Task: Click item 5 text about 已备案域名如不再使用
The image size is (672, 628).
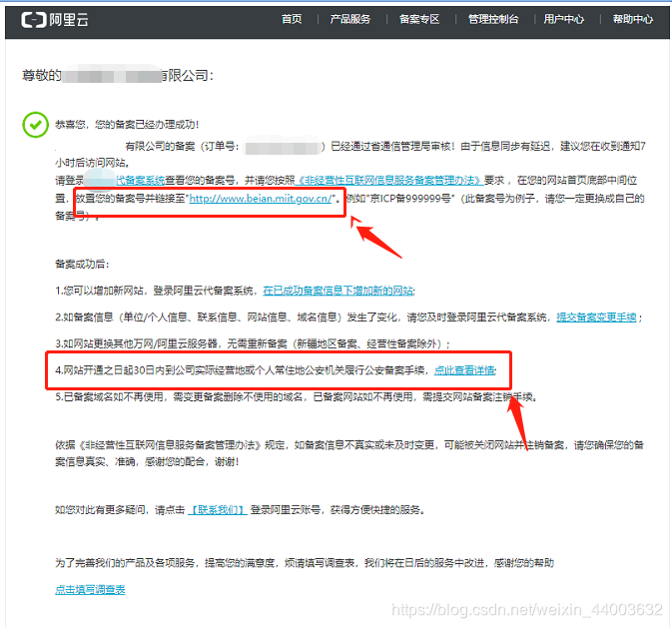Action: click(x=297, y=397)
